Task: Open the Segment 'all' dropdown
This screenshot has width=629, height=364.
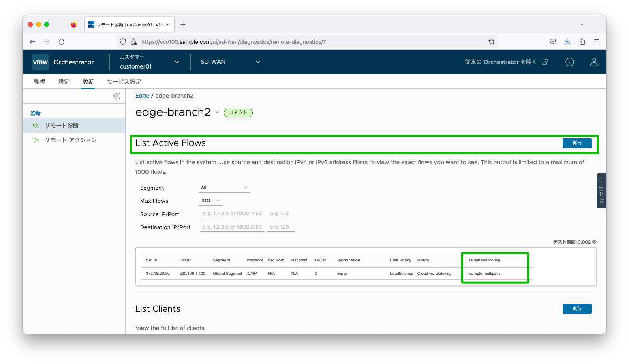Action: (x=225, y=188)
